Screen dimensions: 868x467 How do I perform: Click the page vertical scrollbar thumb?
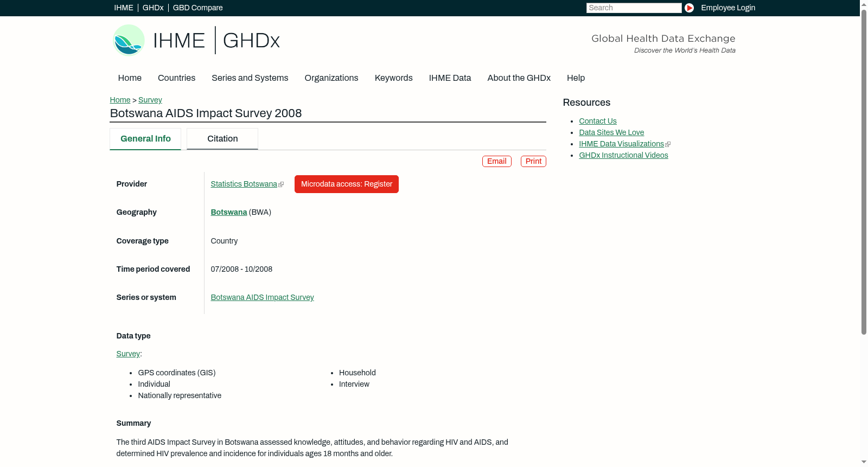[864, 171]
